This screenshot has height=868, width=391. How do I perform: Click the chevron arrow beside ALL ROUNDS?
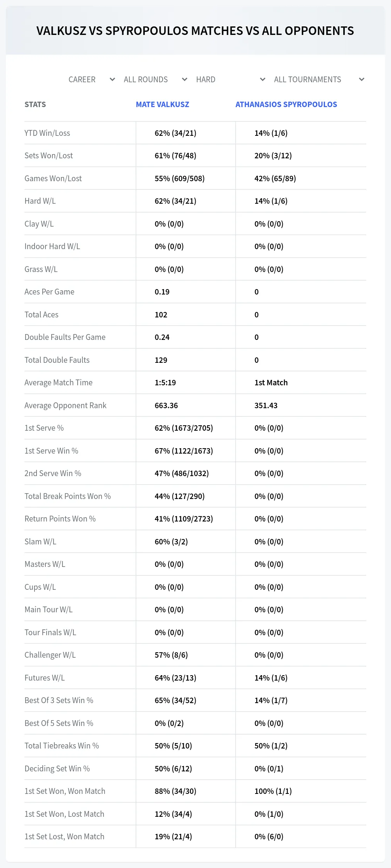[x=184, y=80]
